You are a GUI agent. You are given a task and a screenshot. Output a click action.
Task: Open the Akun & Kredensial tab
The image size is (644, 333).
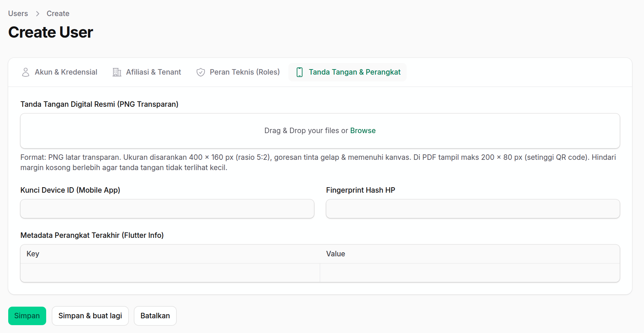[x=60, y=72]
